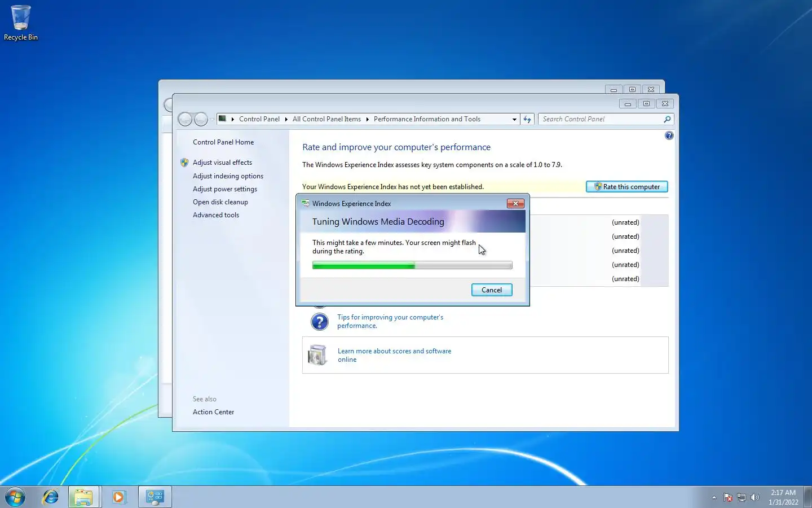Maximize the Performance Information window

tap(646, 104)
